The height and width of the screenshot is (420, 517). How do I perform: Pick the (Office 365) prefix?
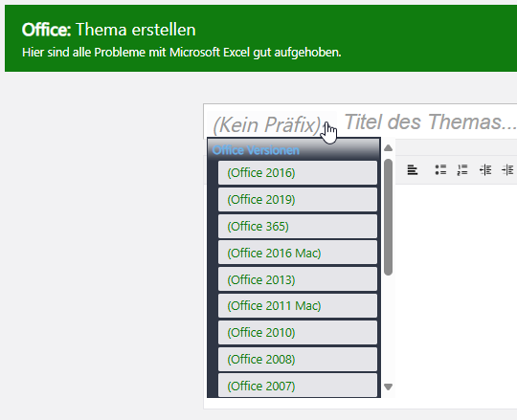click(298, 227)
